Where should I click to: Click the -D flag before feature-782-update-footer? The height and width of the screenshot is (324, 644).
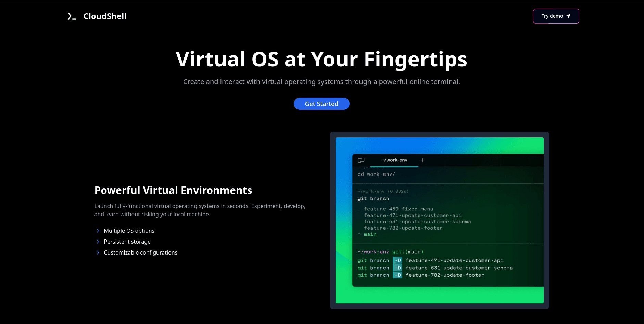point(397,275)
